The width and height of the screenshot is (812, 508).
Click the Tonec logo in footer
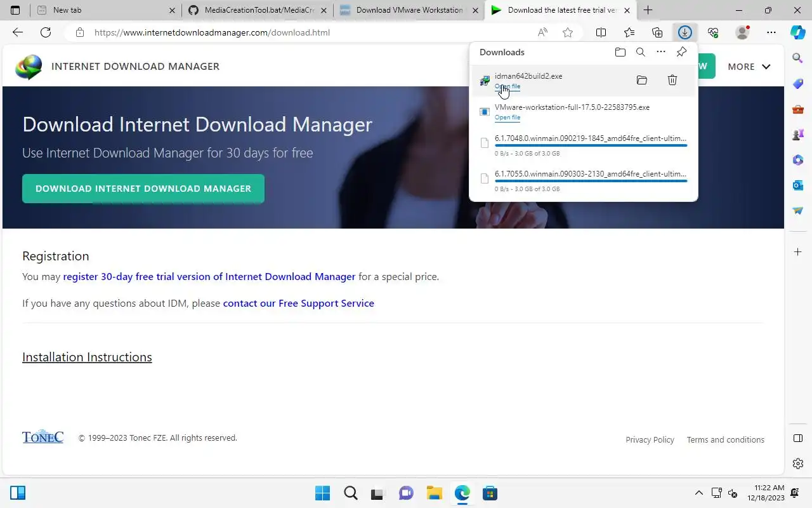43,437
